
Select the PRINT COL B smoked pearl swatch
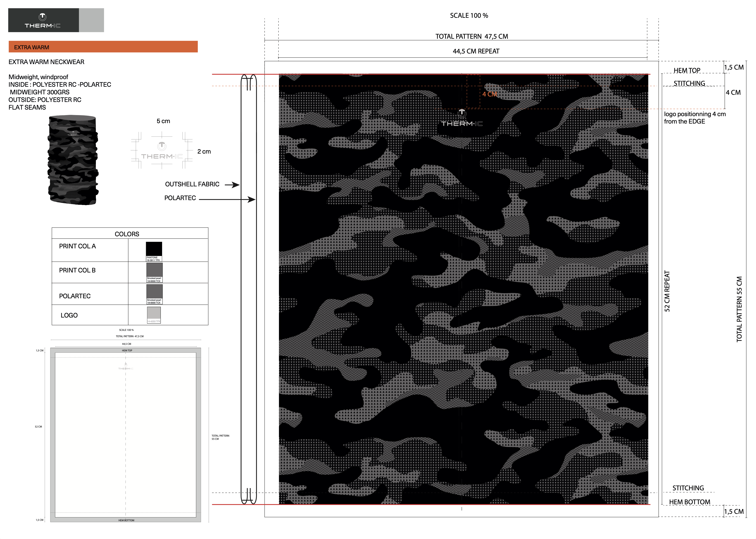(154, 270)
